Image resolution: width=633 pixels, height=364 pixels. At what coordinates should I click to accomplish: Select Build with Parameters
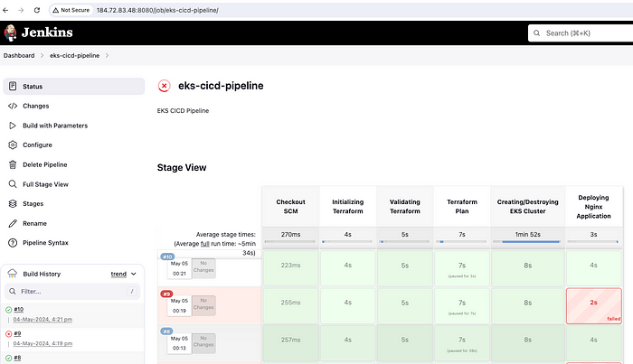tap(55, 126)
